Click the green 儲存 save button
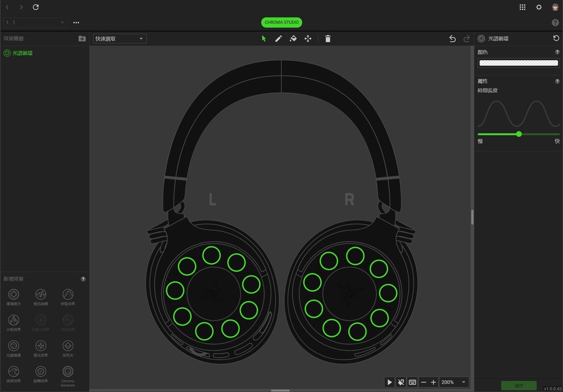 519,386
